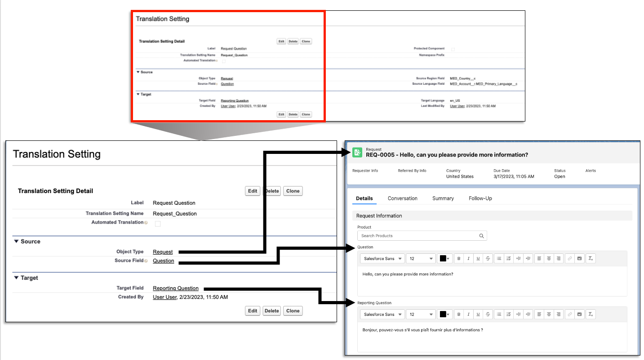Apply italic in Reporting Question editor toolbar
Viewport: 644px width, 360px height.
click(x=468, y=314)
